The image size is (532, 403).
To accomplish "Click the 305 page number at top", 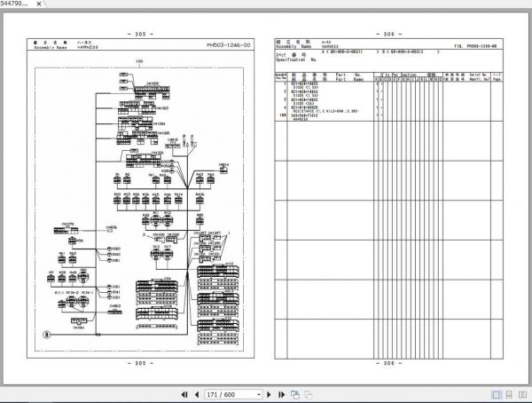I will pyautogui.click(x=140, y=34).
